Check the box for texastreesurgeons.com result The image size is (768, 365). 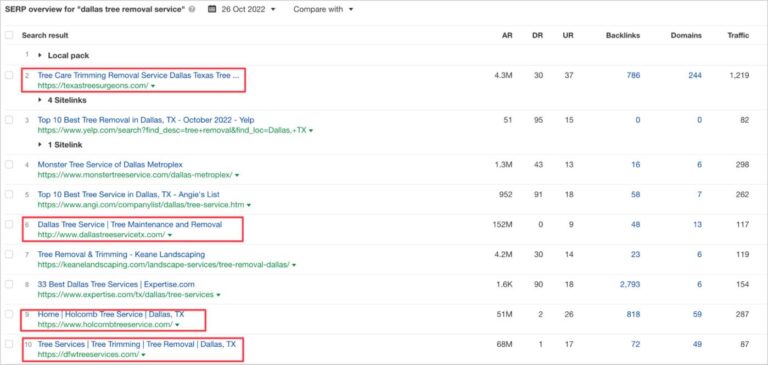[x=9, y=75]
